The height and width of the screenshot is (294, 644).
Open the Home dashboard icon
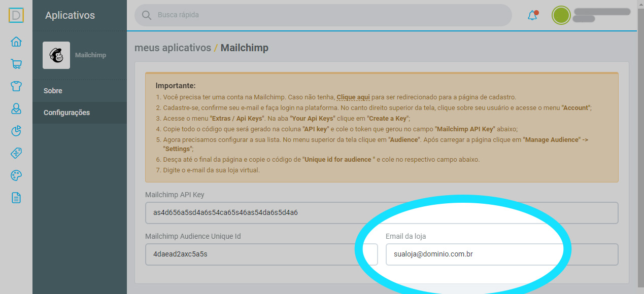click(16, 42)
